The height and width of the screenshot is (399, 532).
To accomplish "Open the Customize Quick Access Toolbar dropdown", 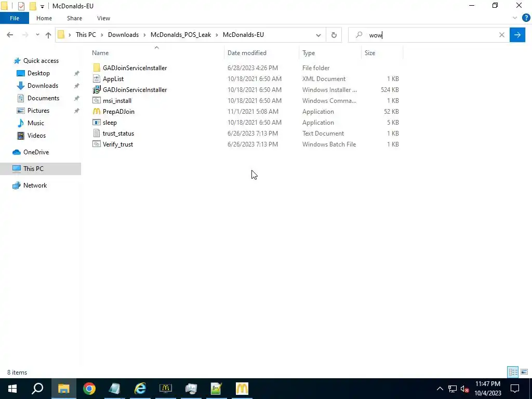I will [x=42, y=6].
